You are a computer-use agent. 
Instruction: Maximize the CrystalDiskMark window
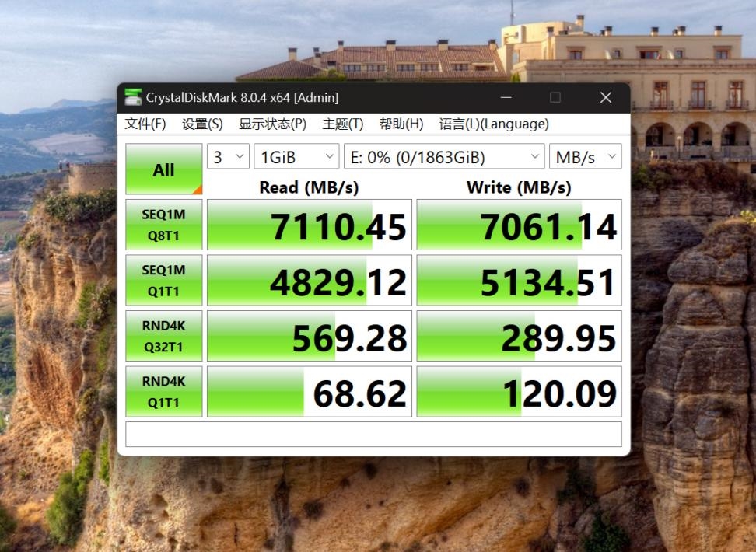[x=555, y=97]
